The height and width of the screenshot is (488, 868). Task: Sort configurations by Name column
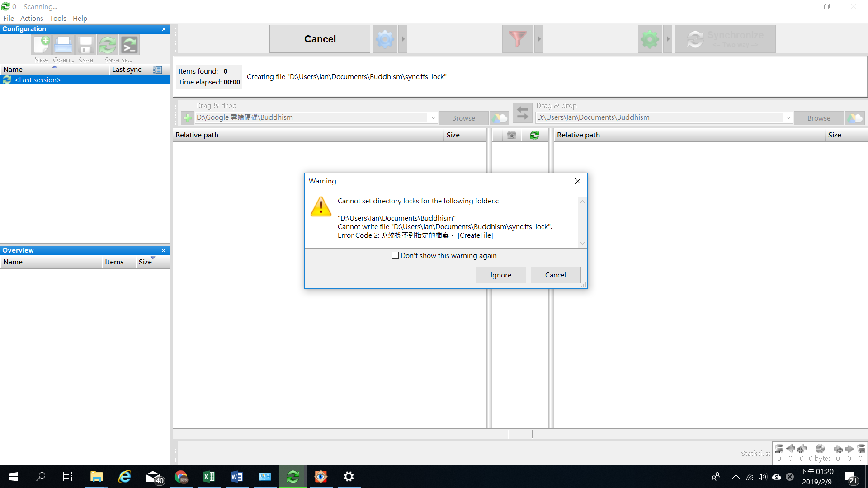(54, 70)
